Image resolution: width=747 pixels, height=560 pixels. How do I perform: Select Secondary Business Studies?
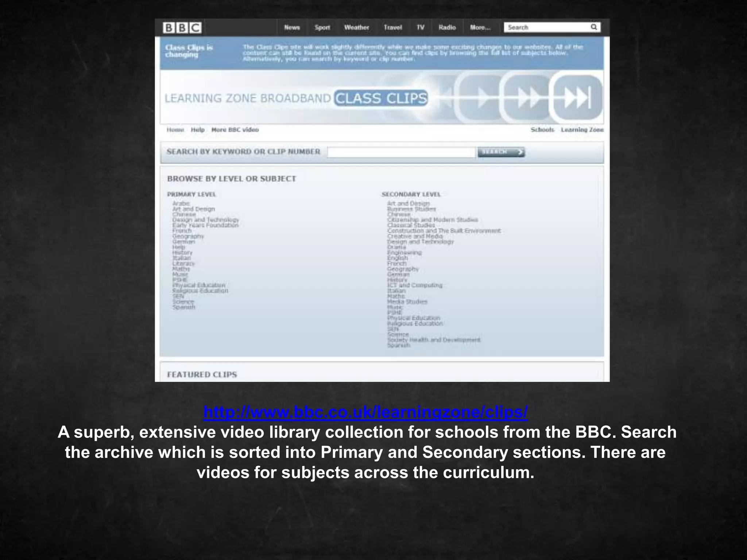tap(411, 209)
